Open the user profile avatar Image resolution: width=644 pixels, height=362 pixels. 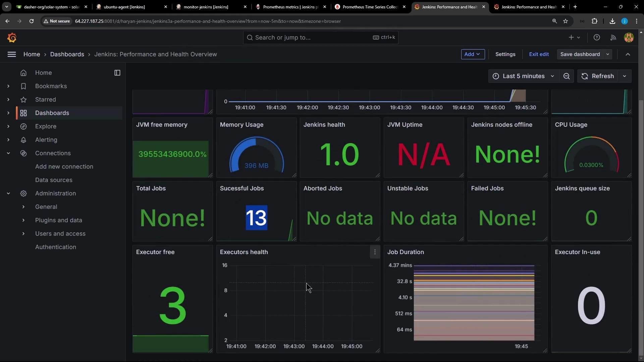(629, 38)
